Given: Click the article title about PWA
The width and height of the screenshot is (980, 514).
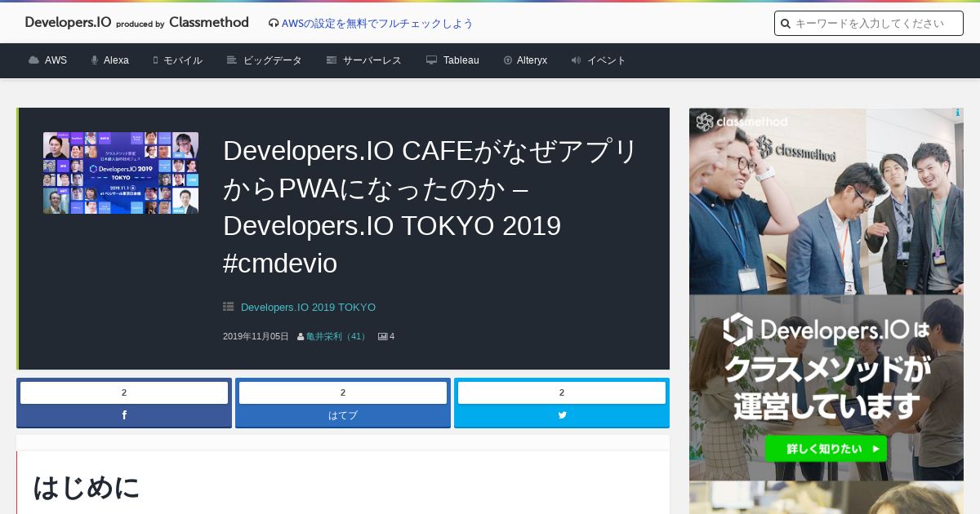Looking at the screenshot, I should click(430, 207).
